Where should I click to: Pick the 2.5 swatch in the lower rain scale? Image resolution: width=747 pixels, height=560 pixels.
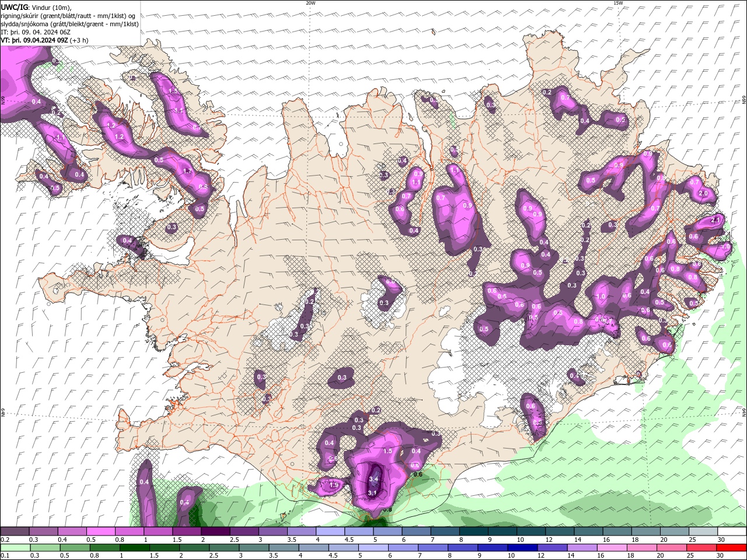click(x=224, y=548)
